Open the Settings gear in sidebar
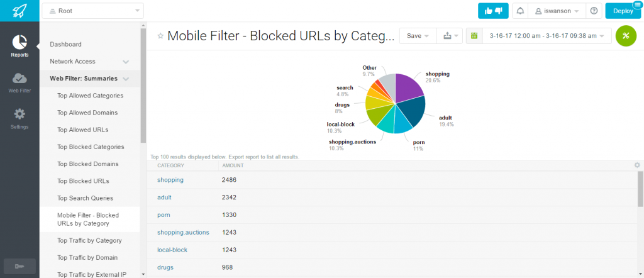This screenshot has width=644, height=278. pyautogui.click(x=19, y=114)
